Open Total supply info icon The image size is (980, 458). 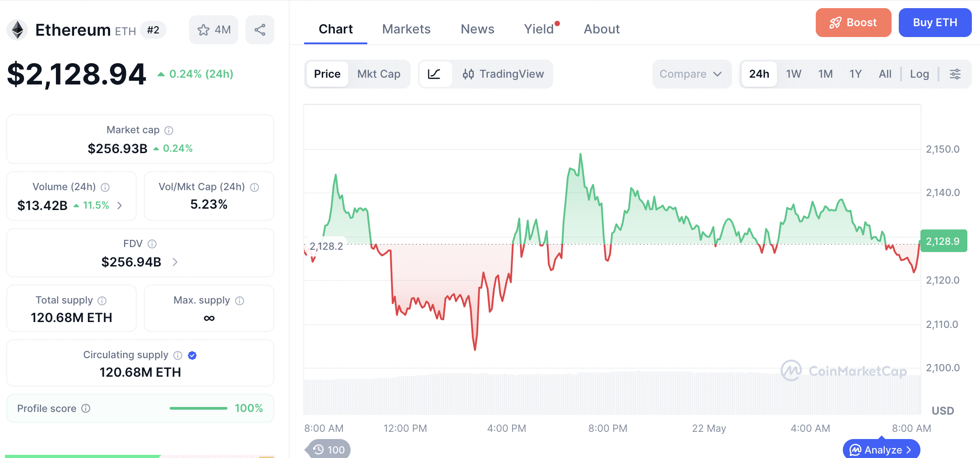tap(102, 301)
